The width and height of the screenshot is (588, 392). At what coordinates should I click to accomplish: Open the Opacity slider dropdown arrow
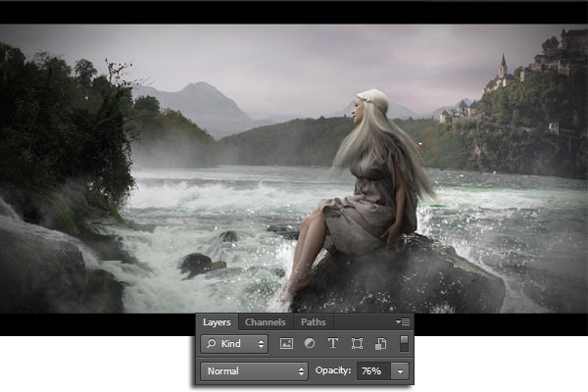(400, 371)
